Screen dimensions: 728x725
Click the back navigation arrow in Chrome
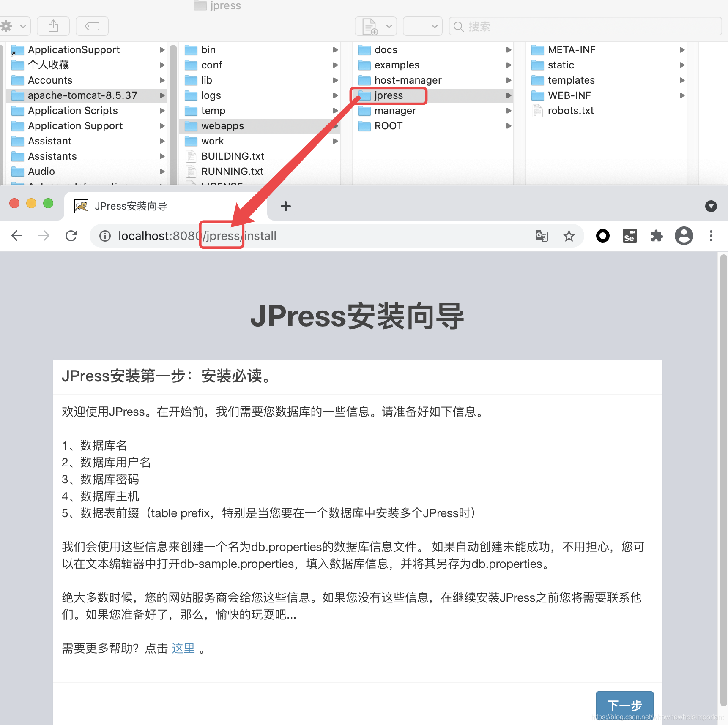point(16,236)
